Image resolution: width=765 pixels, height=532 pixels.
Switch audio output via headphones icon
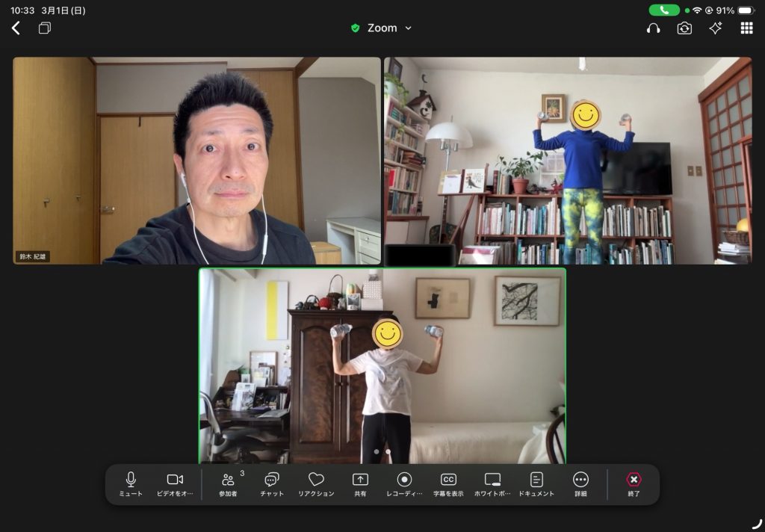653,28
